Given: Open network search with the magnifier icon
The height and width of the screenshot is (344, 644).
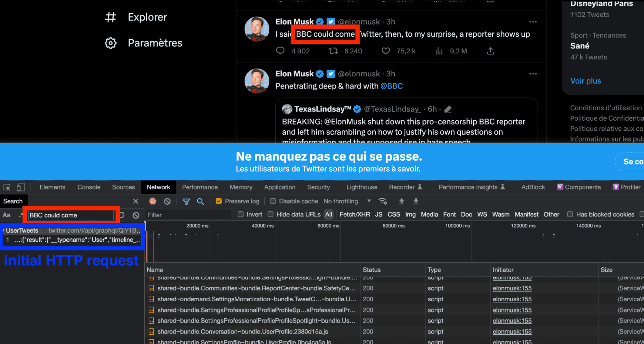Looking at the screenshot, I should click(x=200, y=201).
